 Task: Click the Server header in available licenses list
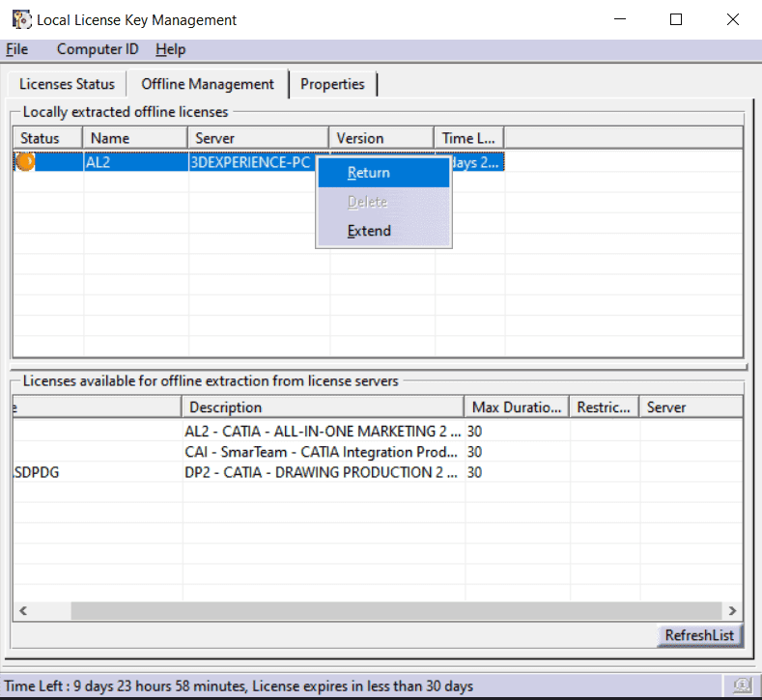691,407
